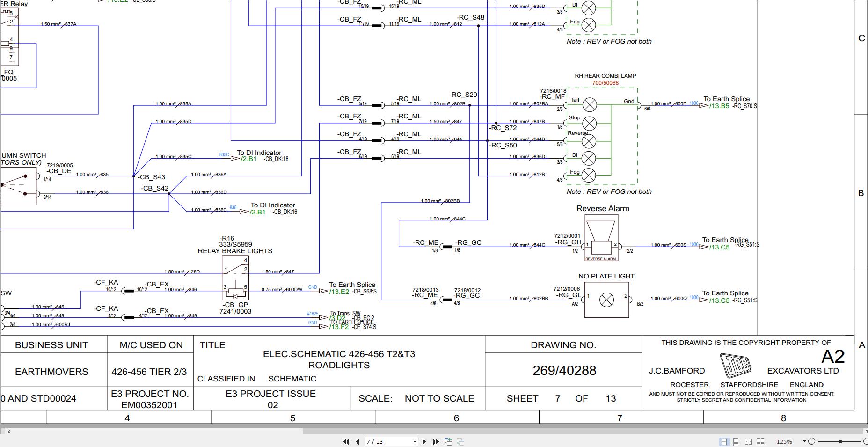Follow the /13.E2 earth splice link
This screenshot has height=447, width=868.
click(x=340, y=291)
